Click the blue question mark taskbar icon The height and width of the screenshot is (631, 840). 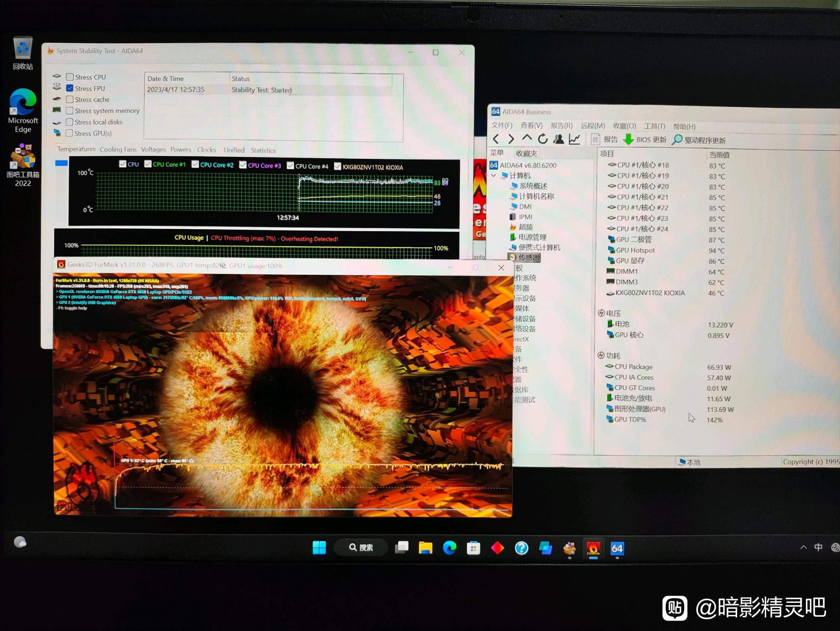click(x=521, y=548)
